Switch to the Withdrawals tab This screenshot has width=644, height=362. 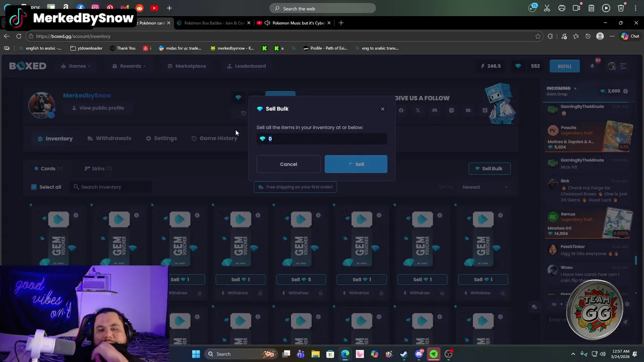coord(109,138)
